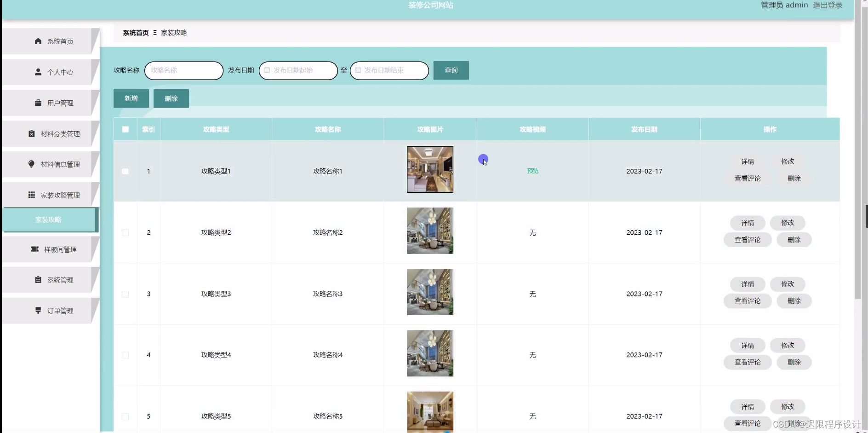
Task: Expand the 材料分类管理 sidebar menu
Action: [50, 133]
